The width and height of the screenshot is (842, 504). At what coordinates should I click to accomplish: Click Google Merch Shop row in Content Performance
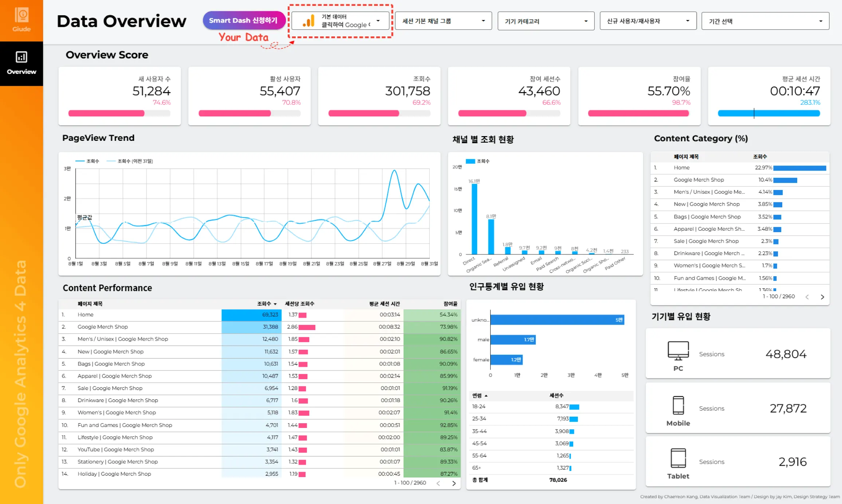click(x=259, y=327)
